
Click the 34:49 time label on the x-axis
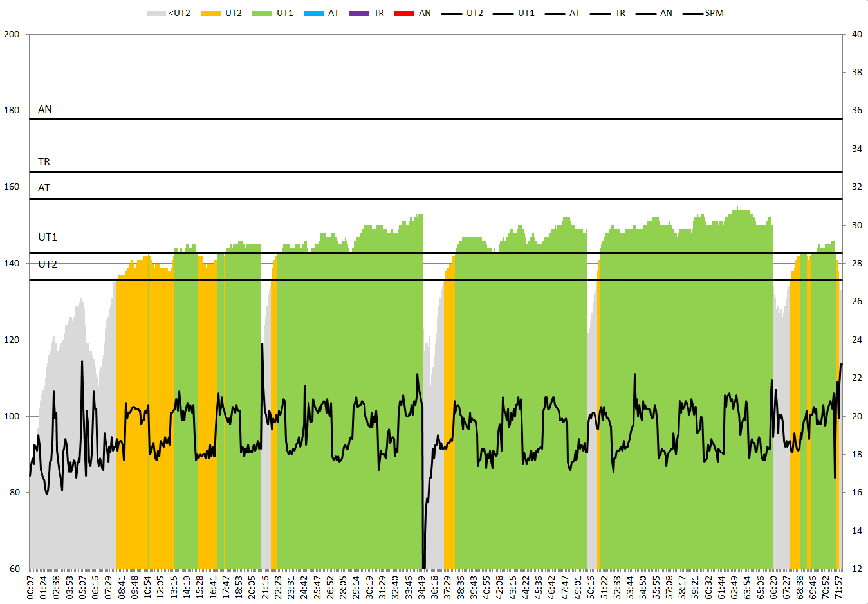coord(421,588)
